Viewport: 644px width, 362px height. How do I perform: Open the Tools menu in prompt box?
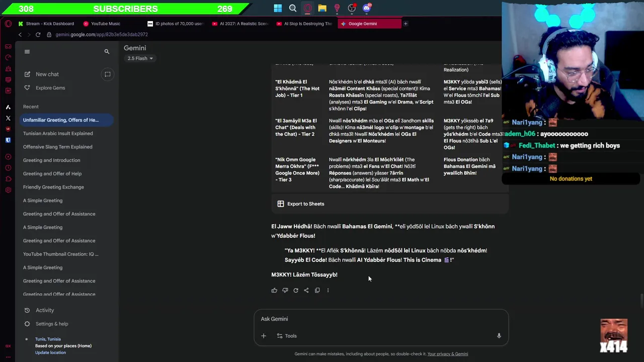tap(287, 336)
